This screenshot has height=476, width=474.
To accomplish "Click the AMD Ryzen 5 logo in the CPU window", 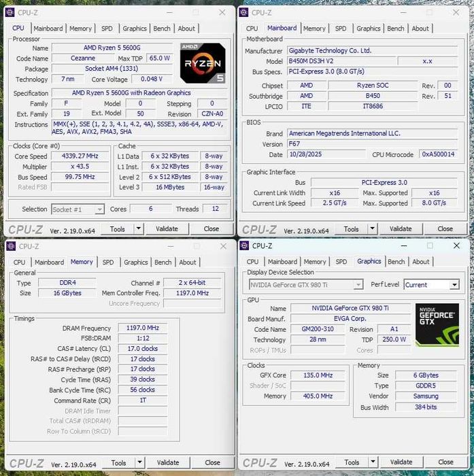I will pyautogui.click(x=203, y=63).
